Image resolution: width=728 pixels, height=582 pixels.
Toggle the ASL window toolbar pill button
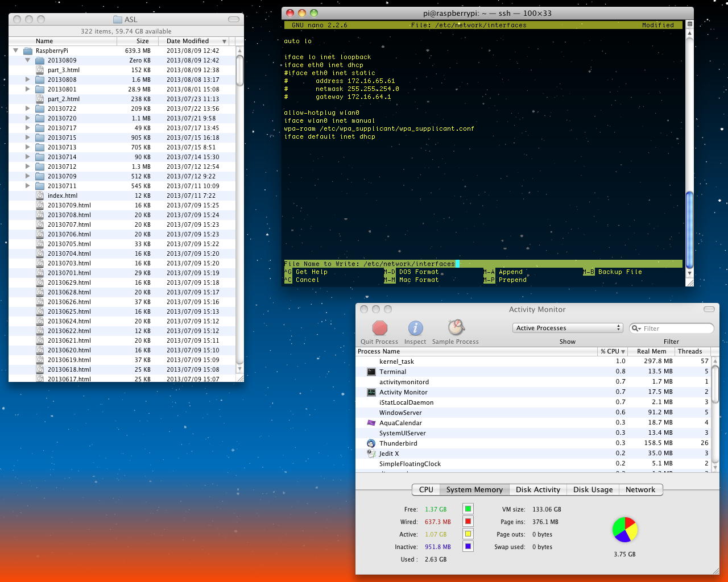233,19
